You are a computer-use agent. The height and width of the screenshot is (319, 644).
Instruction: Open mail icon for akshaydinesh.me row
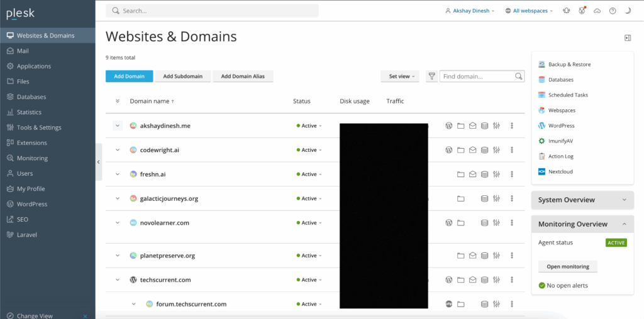[x=473, y=126]
